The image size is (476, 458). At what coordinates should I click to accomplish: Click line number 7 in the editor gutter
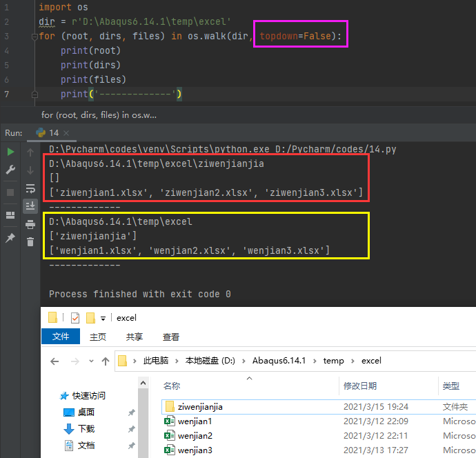7,94
